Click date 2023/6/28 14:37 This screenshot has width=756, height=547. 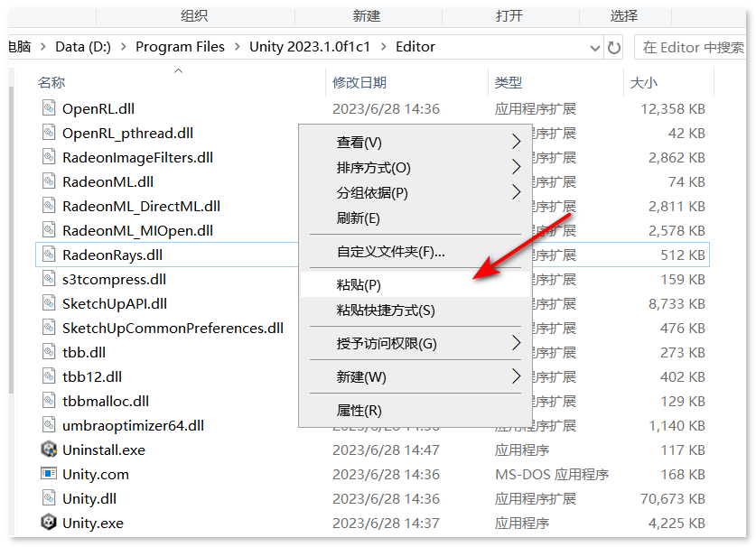(386, 523)
